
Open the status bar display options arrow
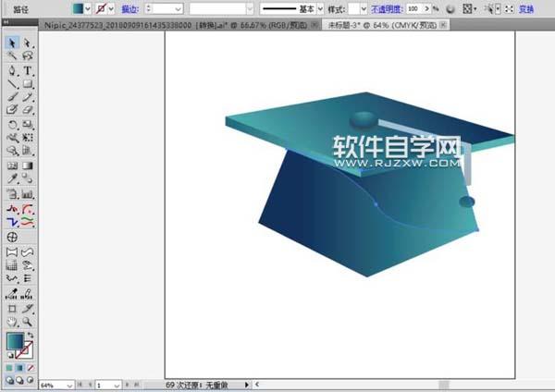(x=247, y=385)
